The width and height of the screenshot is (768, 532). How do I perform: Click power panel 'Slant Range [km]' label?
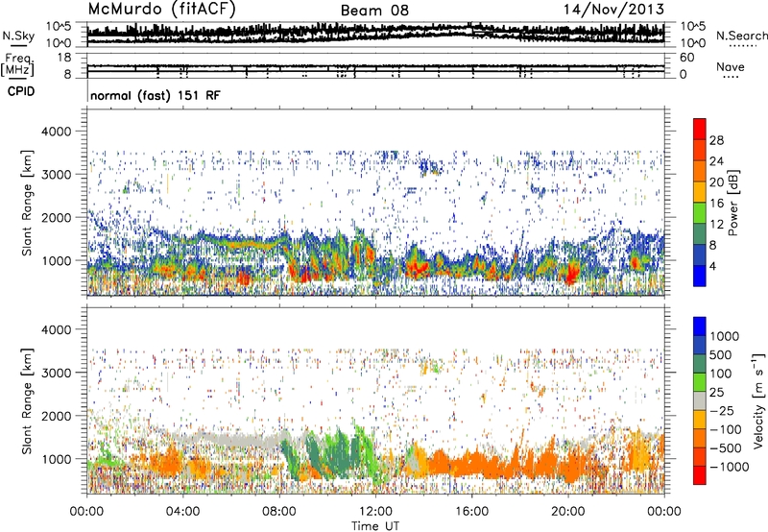[27, 203]
